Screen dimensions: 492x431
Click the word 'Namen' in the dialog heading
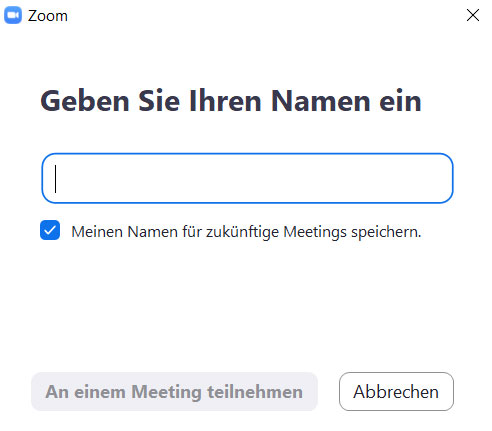(x=321, y=101)
